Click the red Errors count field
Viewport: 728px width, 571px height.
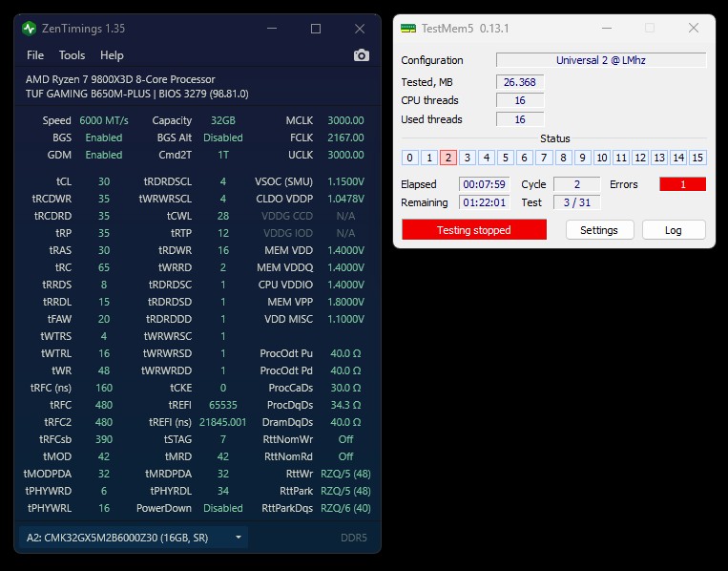point(682,184)
